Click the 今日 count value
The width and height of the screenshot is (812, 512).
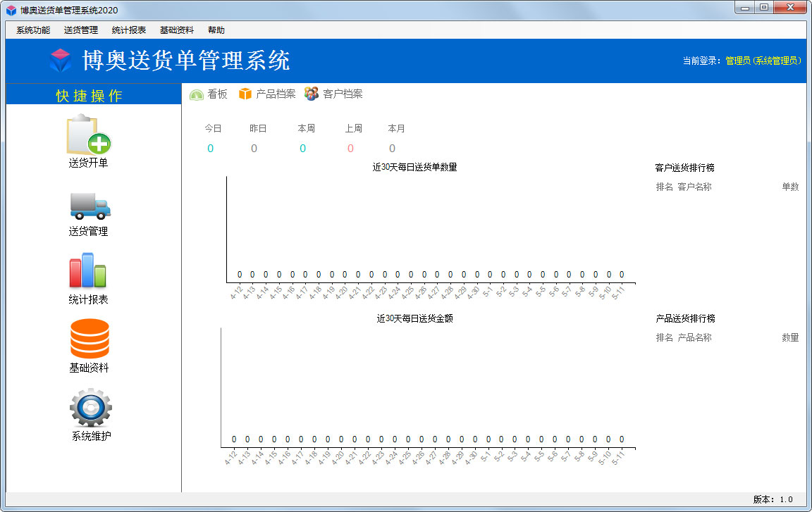coord(210,149)
